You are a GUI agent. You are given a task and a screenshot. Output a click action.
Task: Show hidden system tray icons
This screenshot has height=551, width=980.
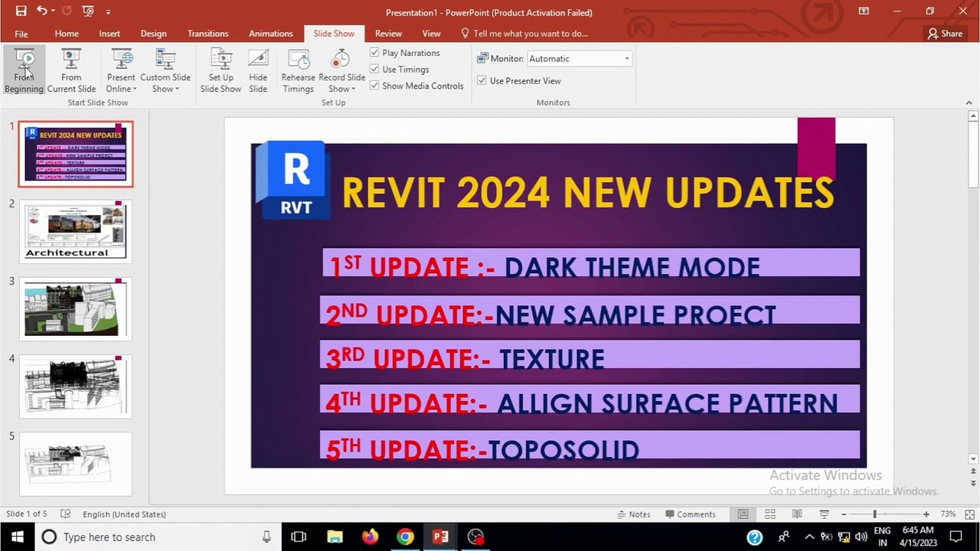tap(809, 536)
